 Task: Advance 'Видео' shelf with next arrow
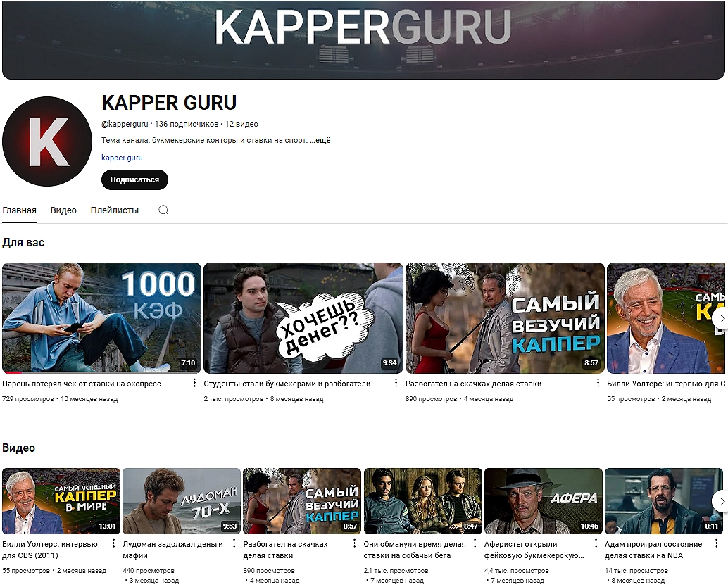coord(720,501)
